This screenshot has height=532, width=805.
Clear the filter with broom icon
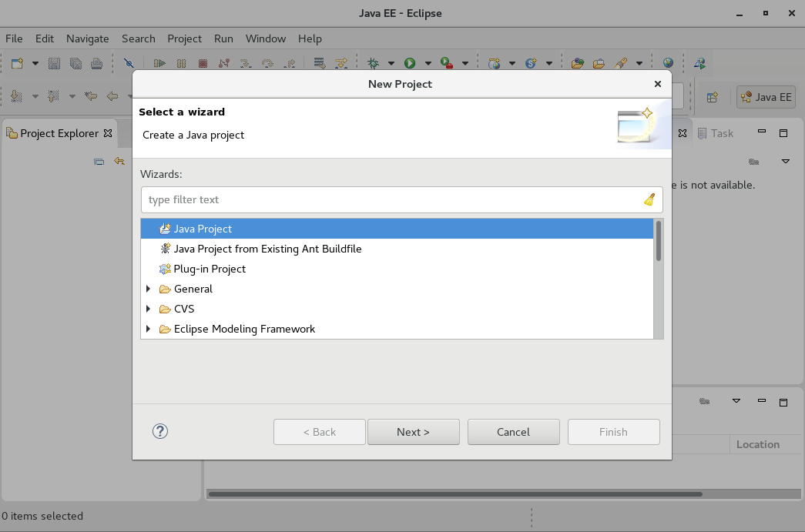click(x=649, y=199)
